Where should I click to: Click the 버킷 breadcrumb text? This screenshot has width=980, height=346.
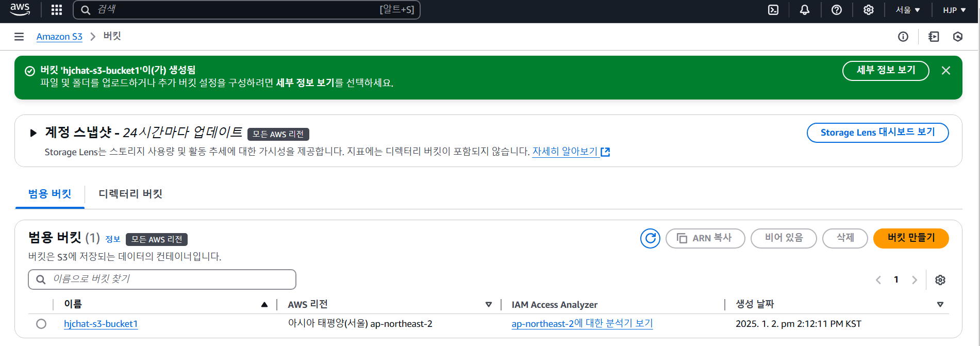click(112, 36)
